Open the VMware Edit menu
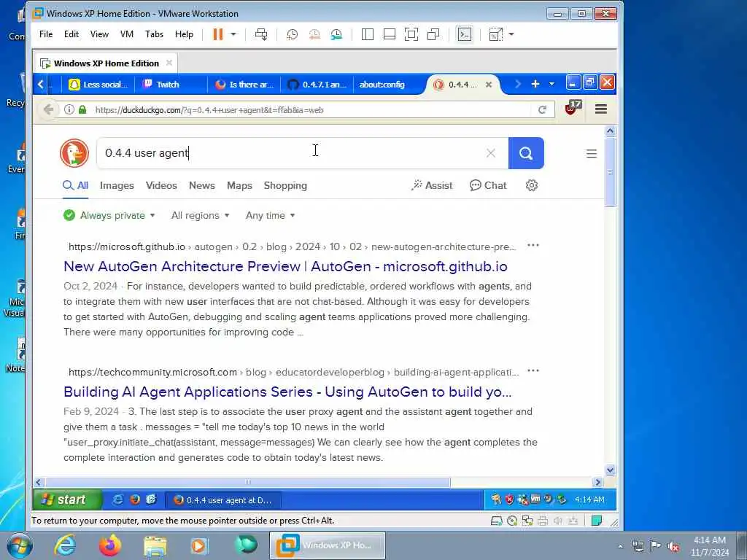This screenshot has height=560, width=747. (x=71, y=34)
